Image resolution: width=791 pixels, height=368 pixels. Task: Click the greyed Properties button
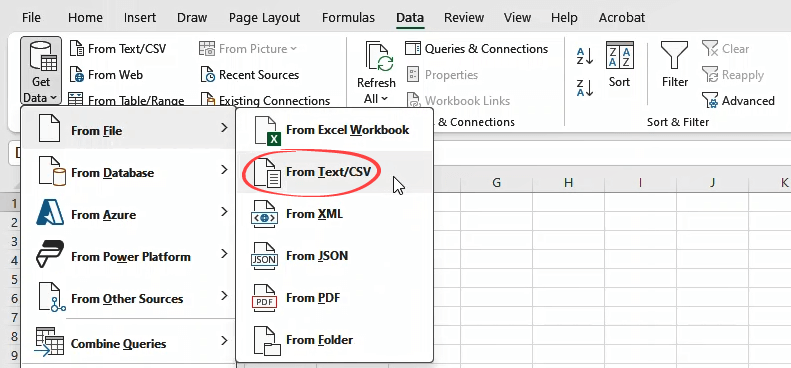point(442,75)
